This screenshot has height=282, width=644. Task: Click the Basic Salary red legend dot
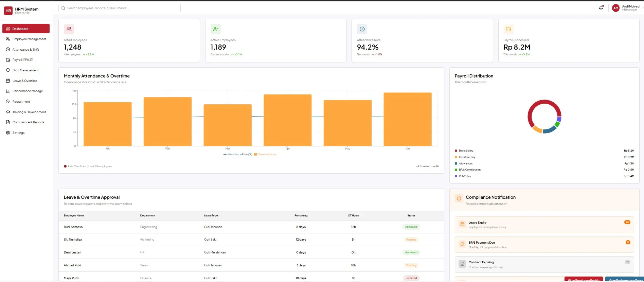456,151
